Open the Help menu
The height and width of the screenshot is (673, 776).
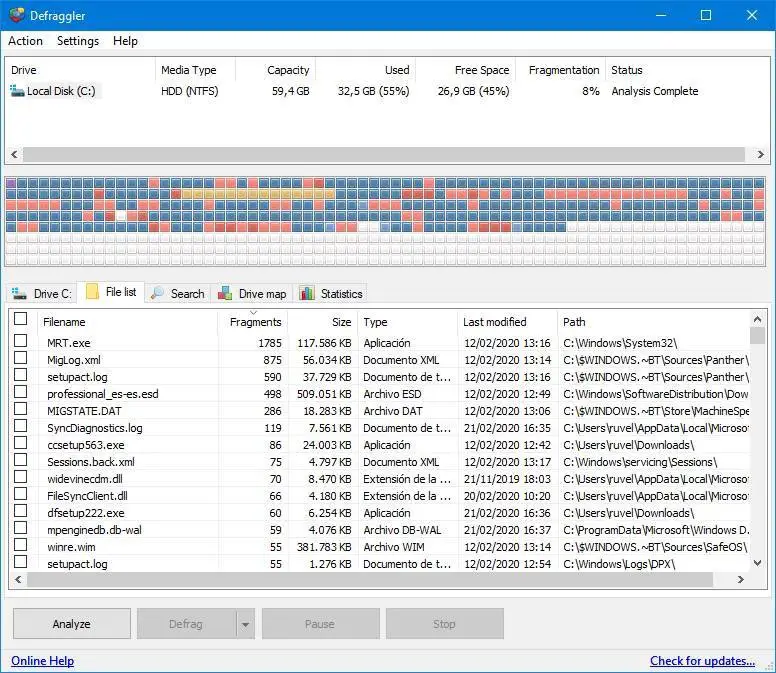[x=125, y=41]
